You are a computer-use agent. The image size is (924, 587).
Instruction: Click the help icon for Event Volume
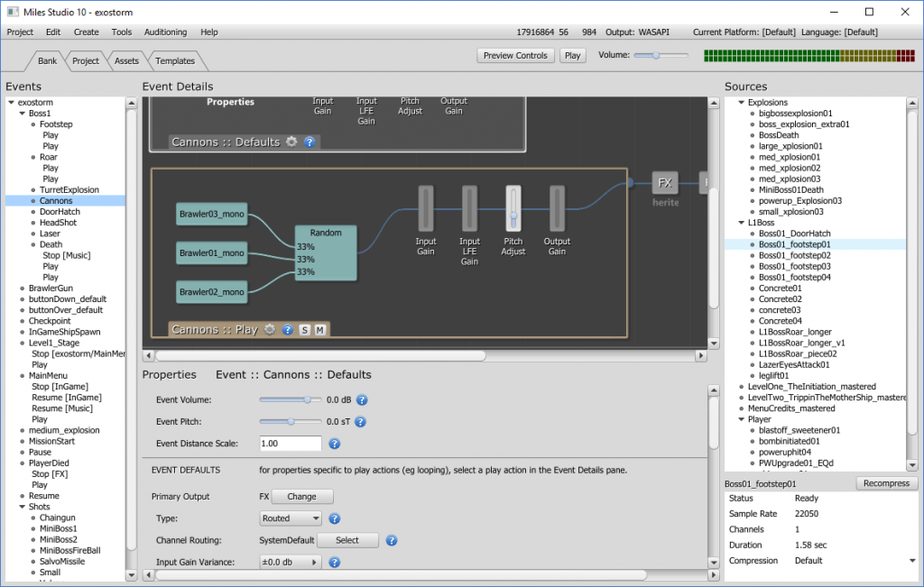click(x=362, y=399)
